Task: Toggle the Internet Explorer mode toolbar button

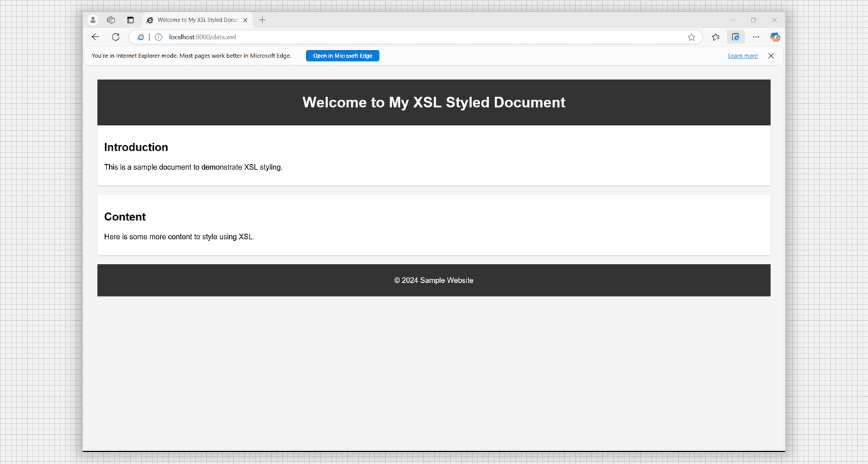Action: pyautogui.click(x=735, y=37)
